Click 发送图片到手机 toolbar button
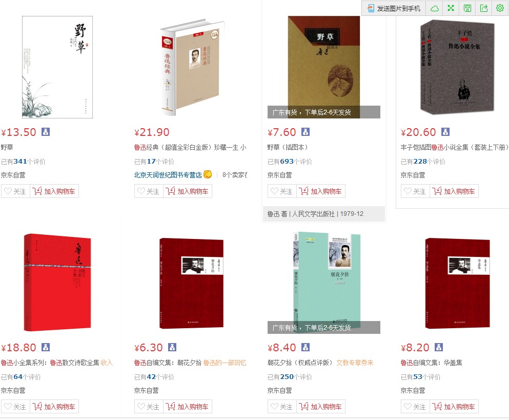The width and height of the screenshot is (509, 420). point(394,8)
